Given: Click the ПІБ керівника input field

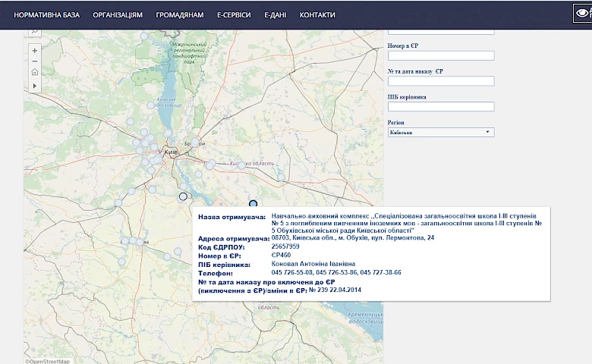Looking at the screenshot, I should click(441, 107).
